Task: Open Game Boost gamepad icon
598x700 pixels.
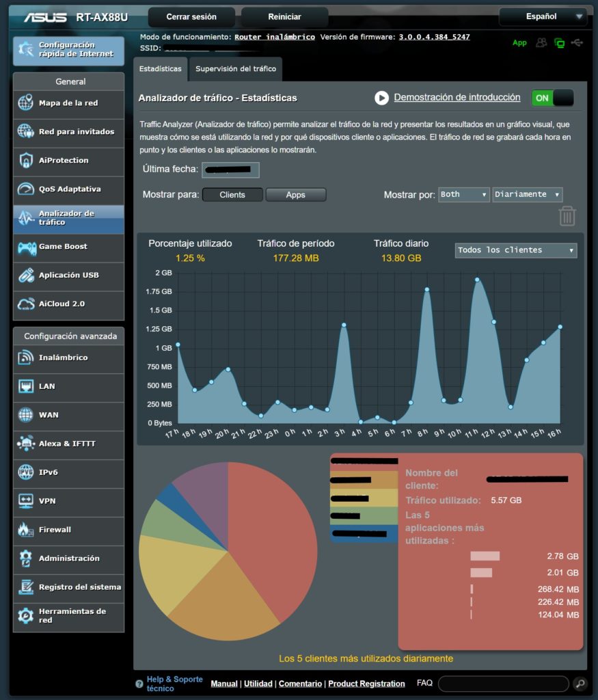Action: click(26, 247)
